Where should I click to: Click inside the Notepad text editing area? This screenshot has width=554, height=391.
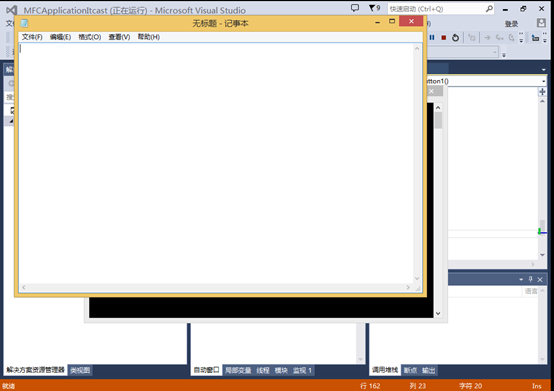pos(216,162)
